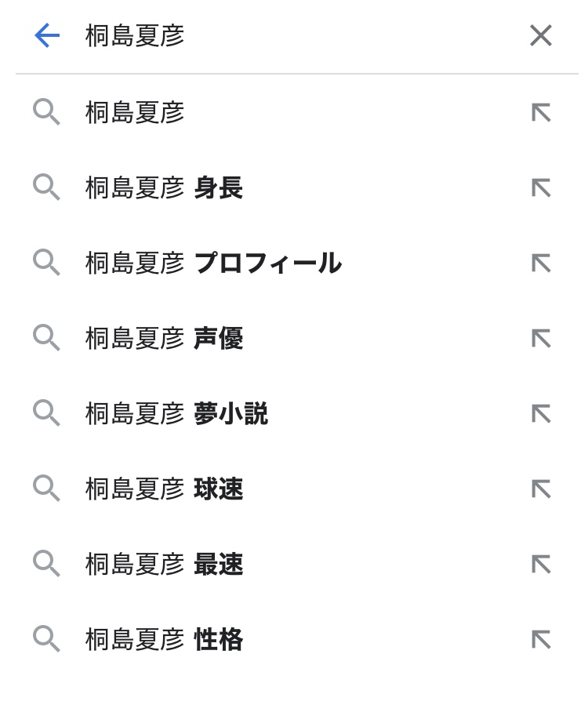This screenshot has width=588, height=705.
Task: Use the fill arrow on 性格 suggestion
Action: 541,640
